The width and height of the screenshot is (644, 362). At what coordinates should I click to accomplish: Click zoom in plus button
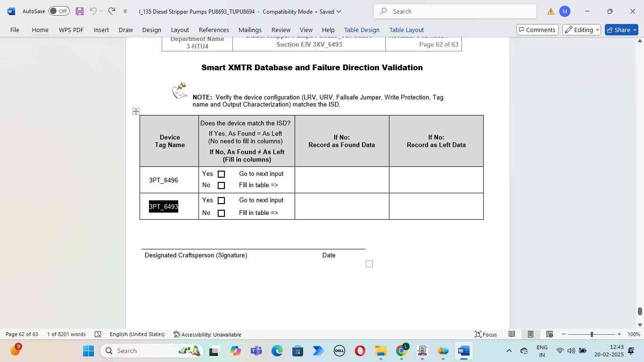(619, 334)
